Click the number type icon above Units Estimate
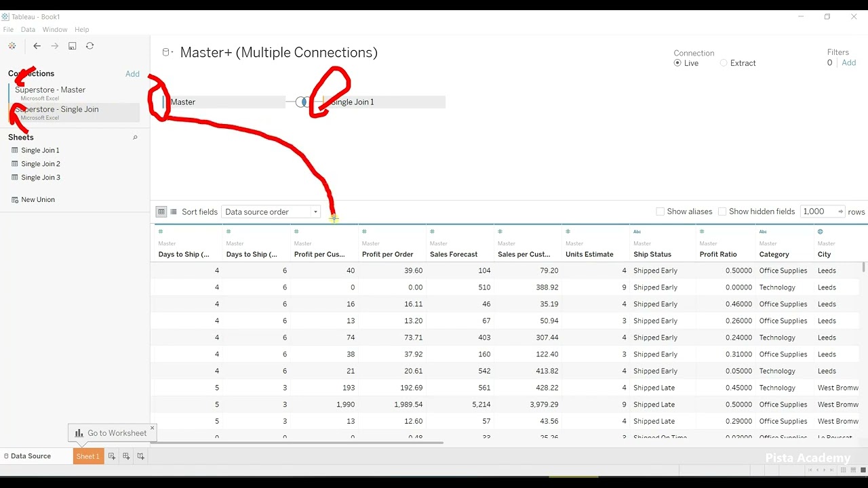This screenshot has width=868, height=488. [568, 232]
